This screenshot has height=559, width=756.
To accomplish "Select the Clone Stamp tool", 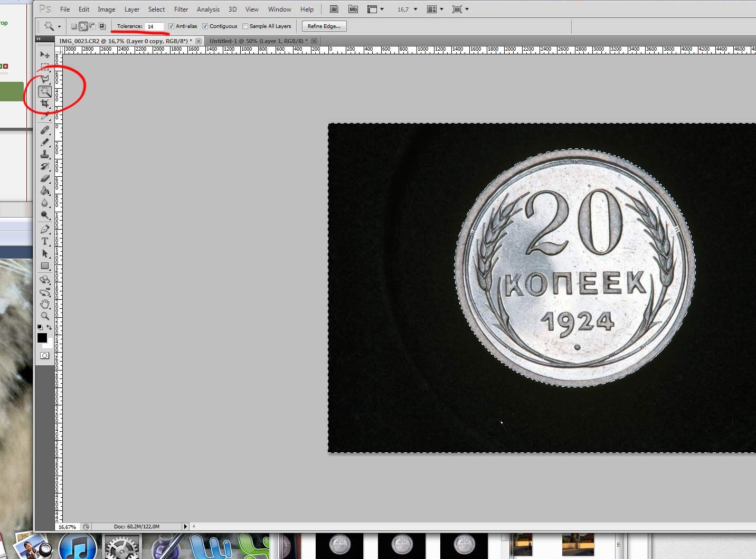I will [x=45, y=154].
